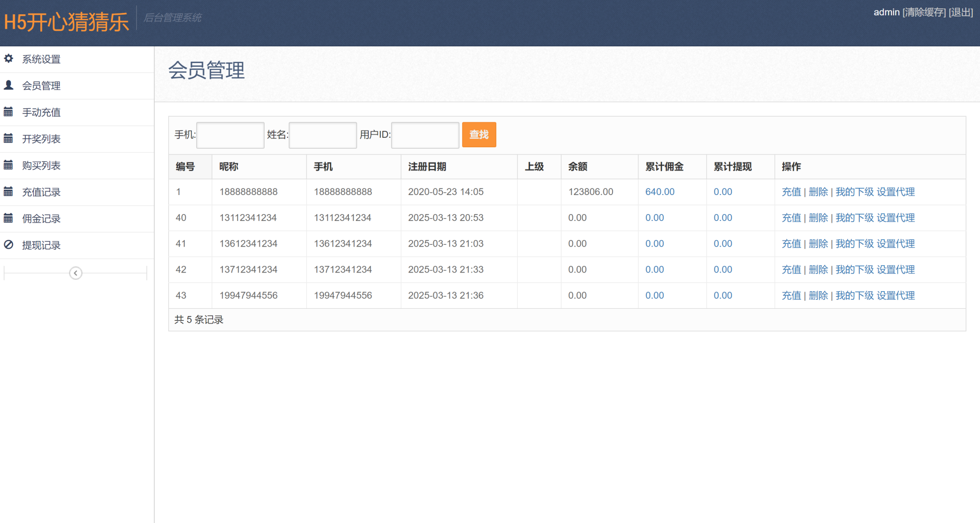Open 我的下级 for member 13612341234
Viewport: 980px width, 523px height.
(x=854, y=243)
